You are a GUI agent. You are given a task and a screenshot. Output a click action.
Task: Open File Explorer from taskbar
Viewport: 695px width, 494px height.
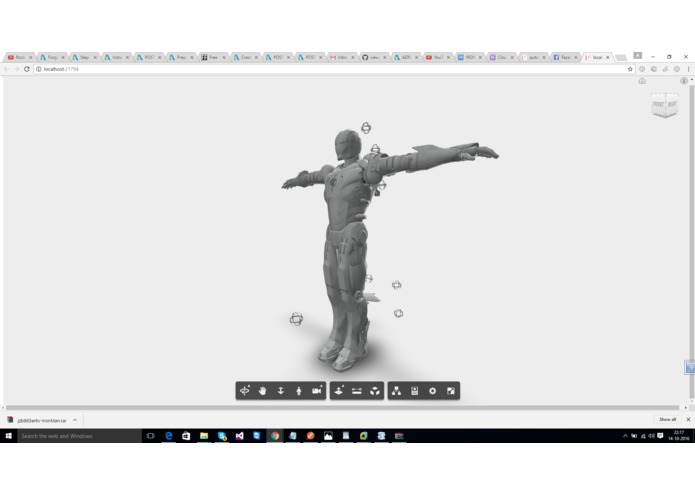[204, 436]
